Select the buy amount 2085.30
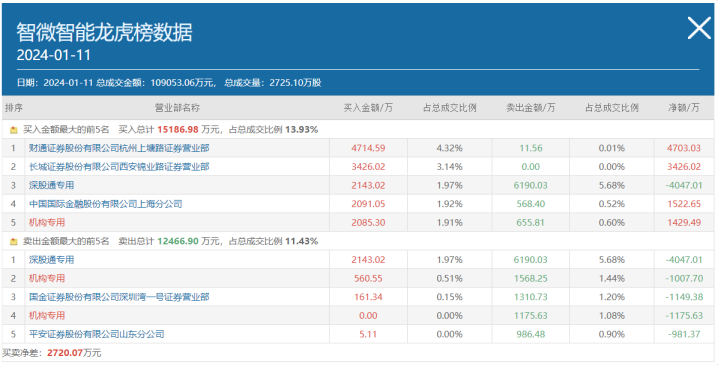This screenshot has height=365, width=718. click(x=368, y=223)
